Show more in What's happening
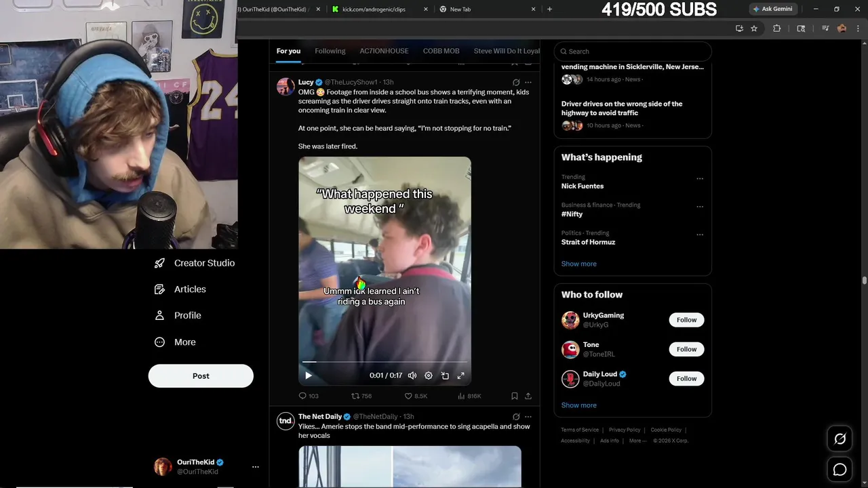The width and height of the screenshot is (868, 488). point(579,264)
